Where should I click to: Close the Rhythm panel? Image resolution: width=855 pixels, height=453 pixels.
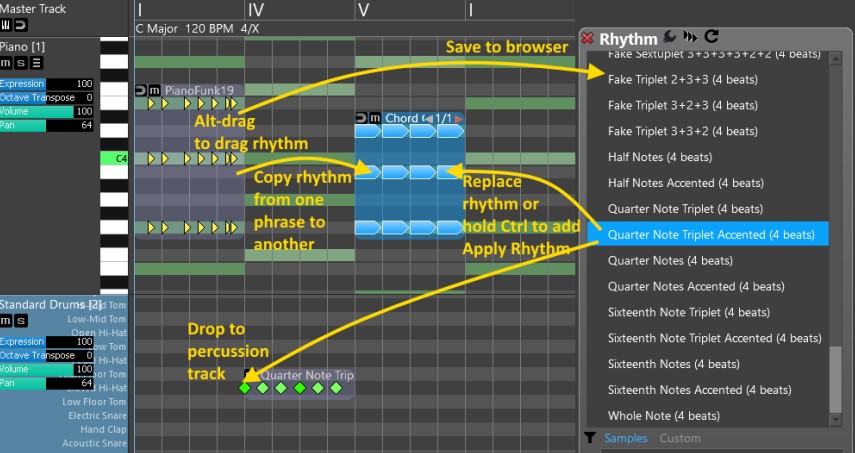[x=588, y=39]
